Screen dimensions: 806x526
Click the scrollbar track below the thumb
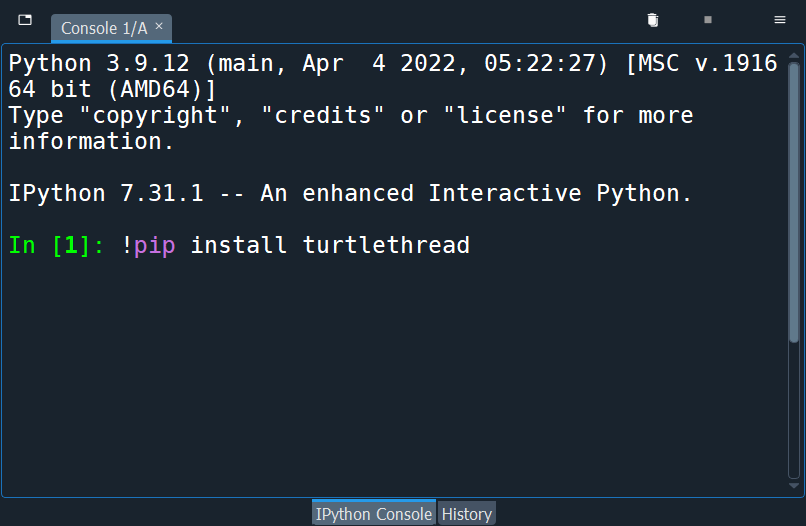click(794, 411)
